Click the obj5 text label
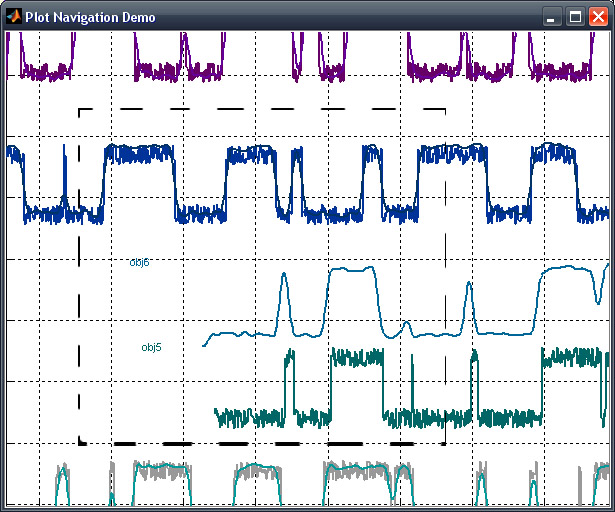The height and width of the screenshot is (512, 615). [x=151, y=347]
